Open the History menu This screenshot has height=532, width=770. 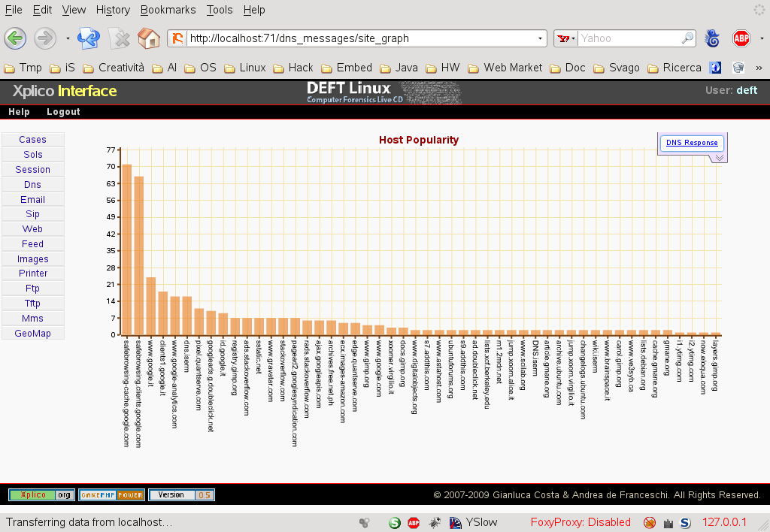pyautogui.click(x=113, y=10)
